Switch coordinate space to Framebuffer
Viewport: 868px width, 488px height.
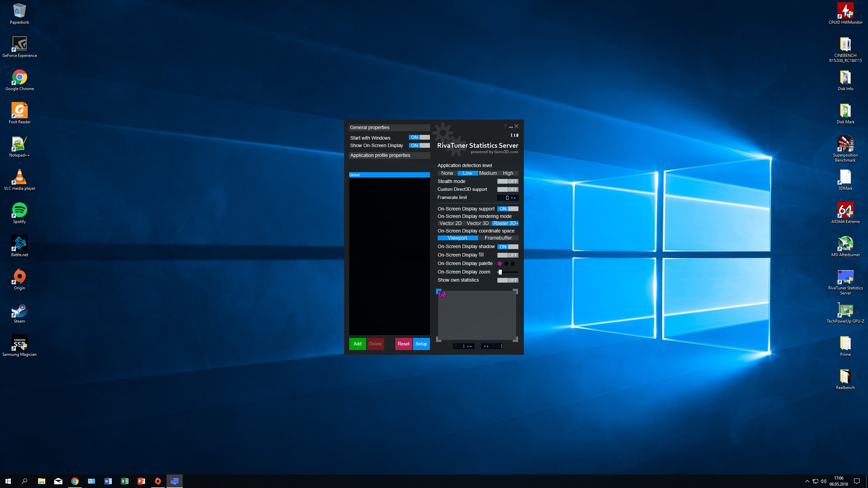(x=498, y=238)
